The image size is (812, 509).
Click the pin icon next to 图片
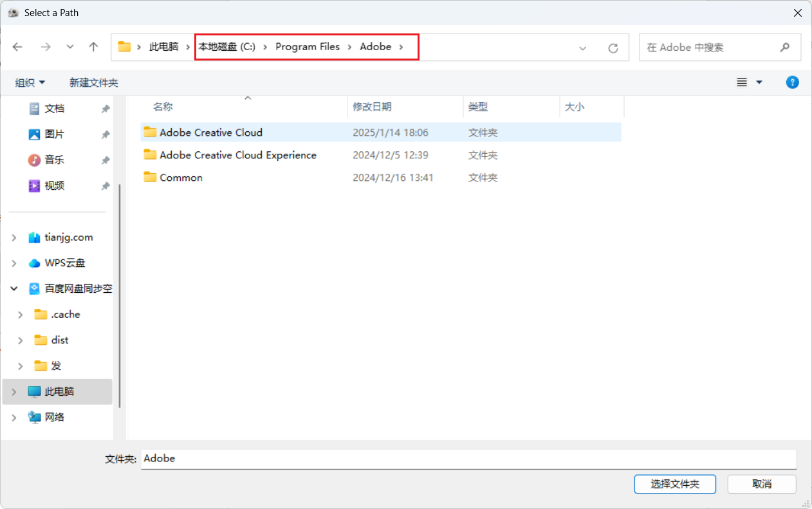click(106, 135)
